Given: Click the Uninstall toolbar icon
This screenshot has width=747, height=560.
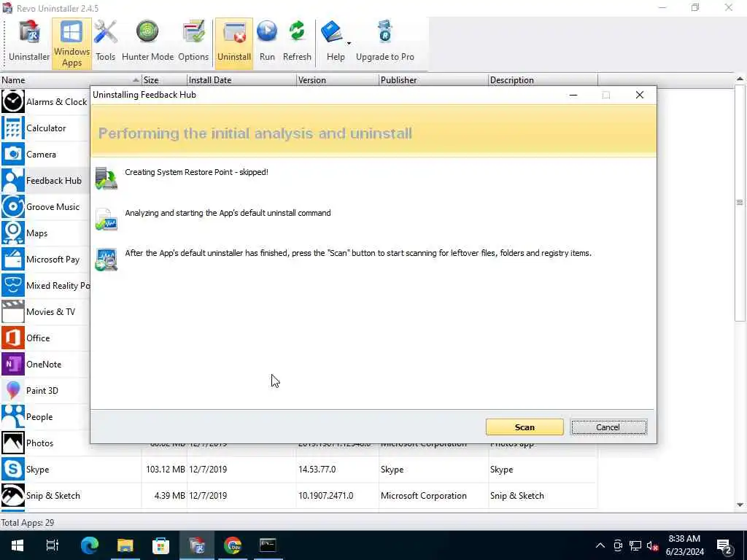Looking at the screenshot, I should [x=234, y=44].
